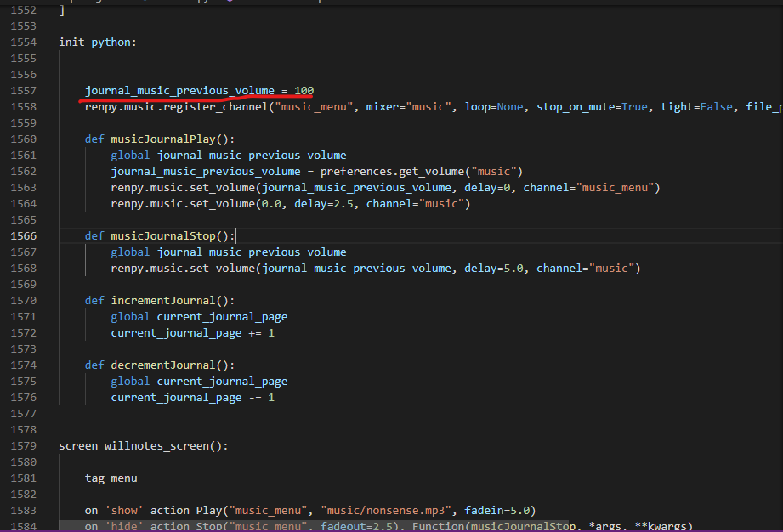
Task: Click the musicJournalStop function definition name
Action: pyautogui.click(x=162, y=235)
